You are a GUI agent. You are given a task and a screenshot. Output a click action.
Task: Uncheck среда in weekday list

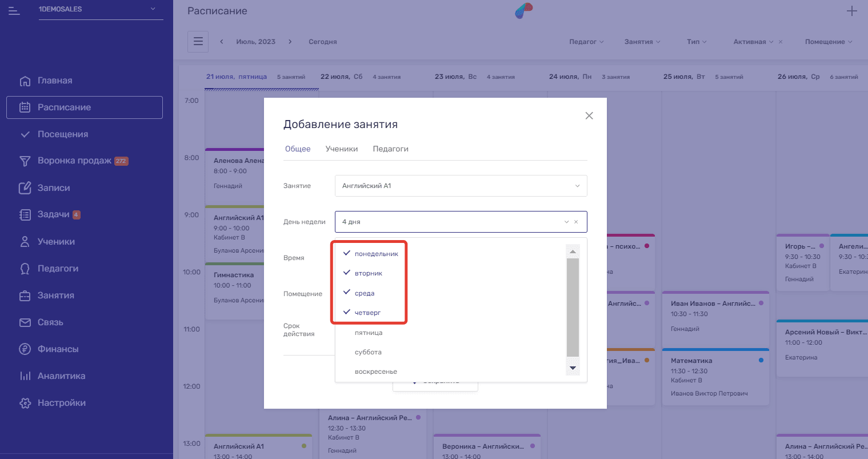(364, 293)
